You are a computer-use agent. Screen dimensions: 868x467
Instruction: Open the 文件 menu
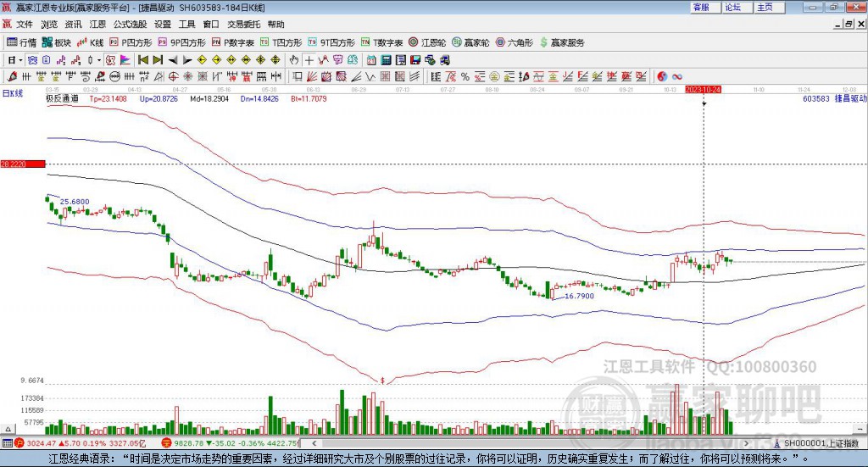pos(25,25)
